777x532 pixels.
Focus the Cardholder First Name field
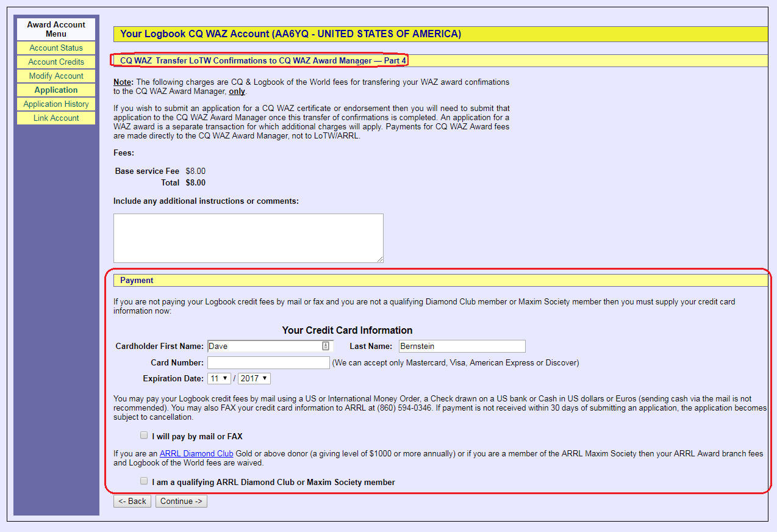click(263, 346)
